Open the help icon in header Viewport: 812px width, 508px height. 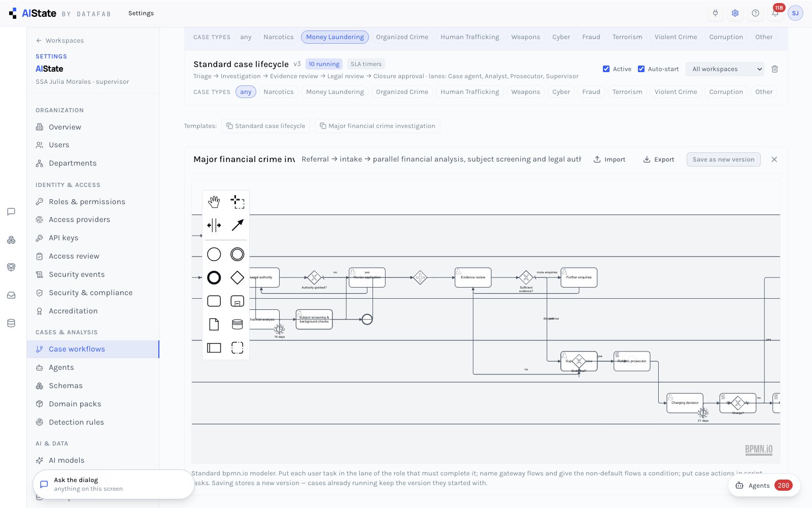point(755,13)
